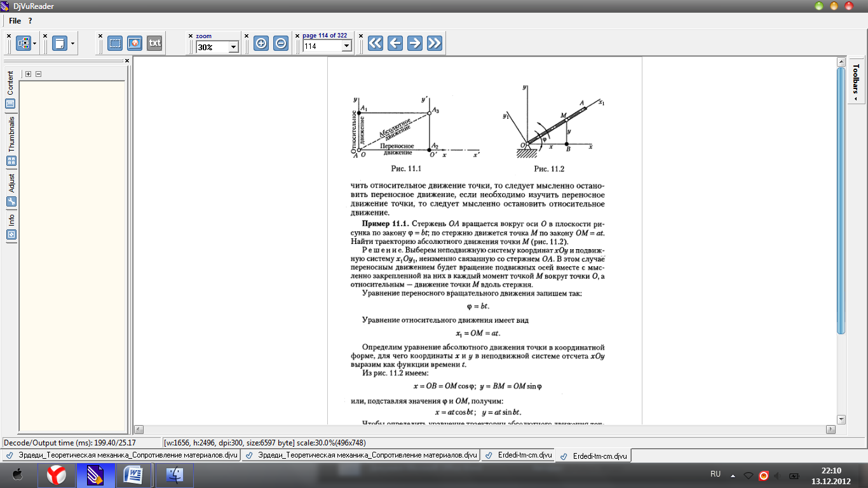Close the left side panel
Screen dimensions: 868x488
click(x=127, y=61)
